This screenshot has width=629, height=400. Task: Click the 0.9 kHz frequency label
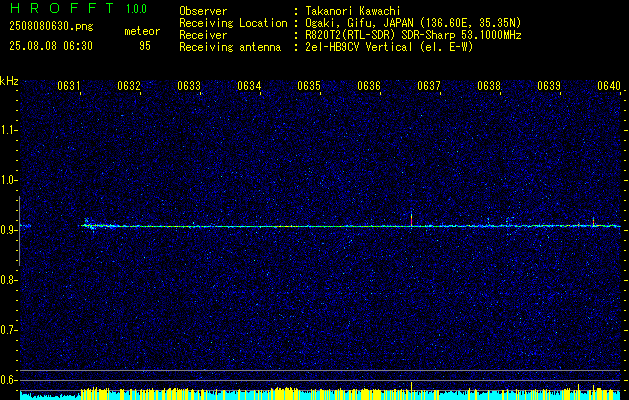[x=7, y=230]
